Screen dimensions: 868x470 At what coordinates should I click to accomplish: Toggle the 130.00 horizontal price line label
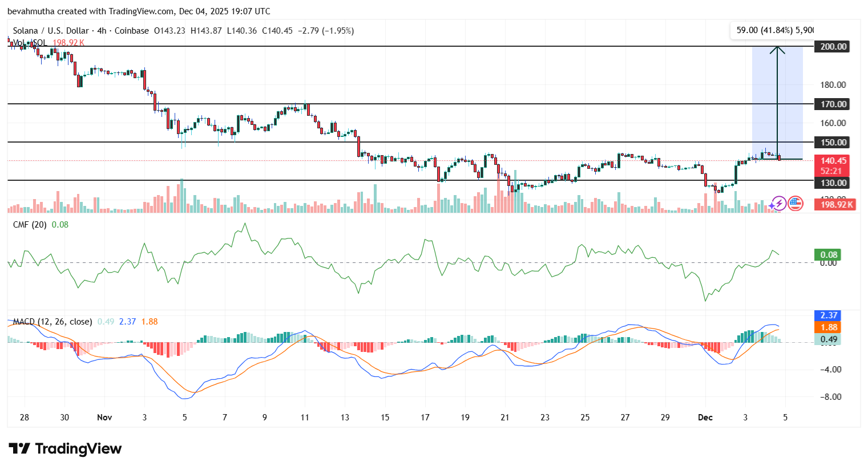[832, 183]
